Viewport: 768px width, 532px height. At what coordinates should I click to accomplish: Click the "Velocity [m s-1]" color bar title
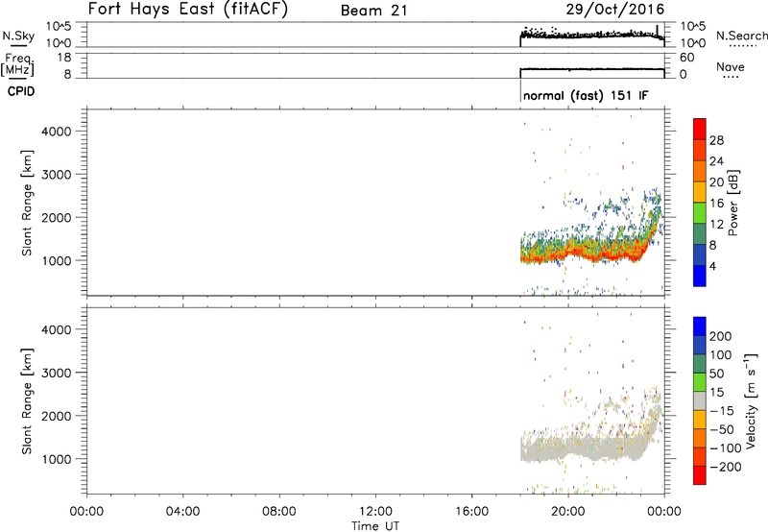pyautogui.click(x=751, y=401)
